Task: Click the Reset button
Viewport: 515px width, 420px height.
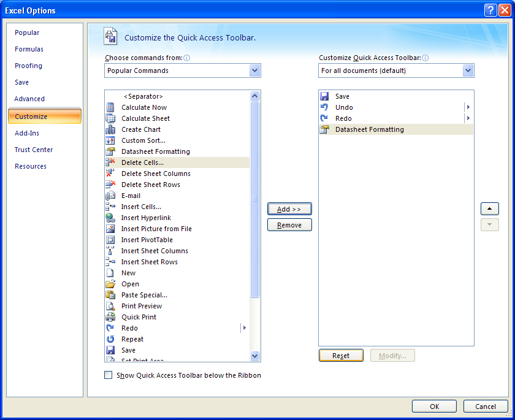Action: 341,355
